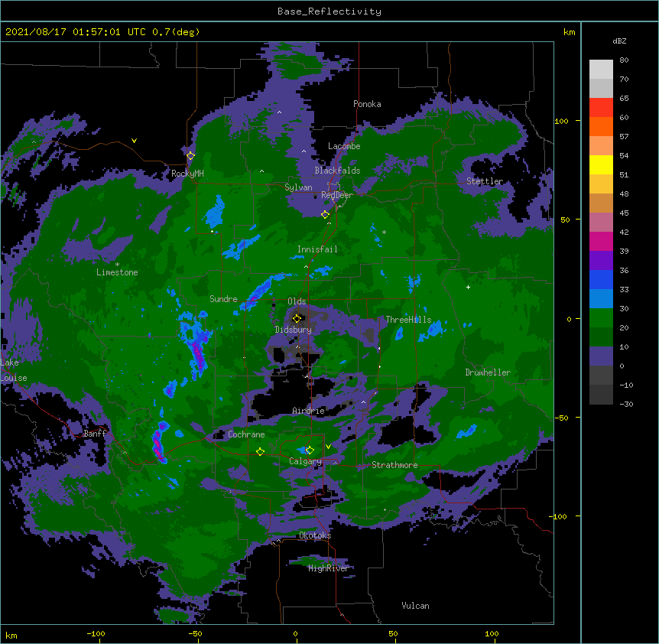Click the green 30 dBZ legend swatch

[x=601, y=318]
